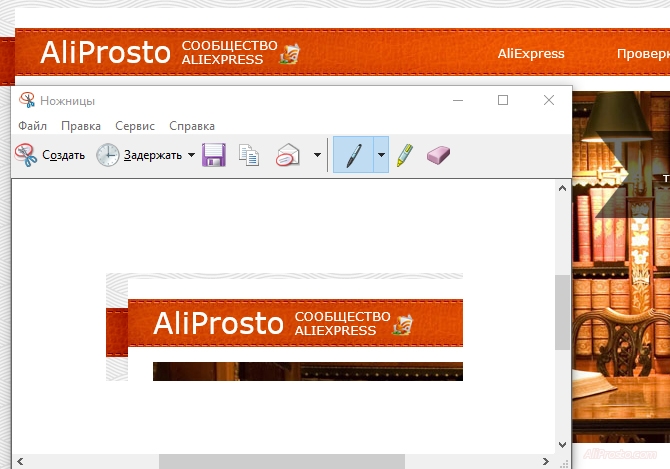Save the snip with the floppy disk icon
670x469 pixels.
[213, 155]
